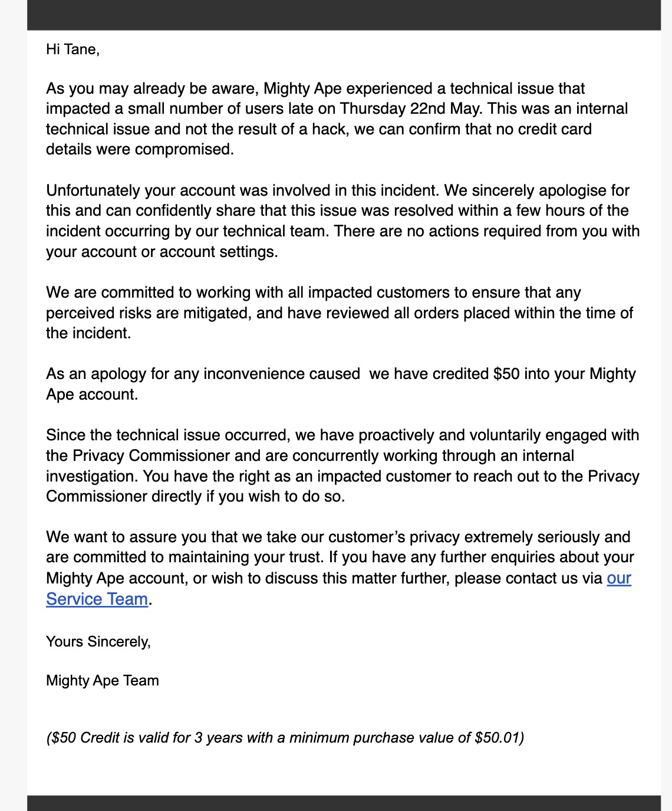Click the 'your account or account settings' line
This screenshot has height=811, width=672.
click(x=162, y=252)
